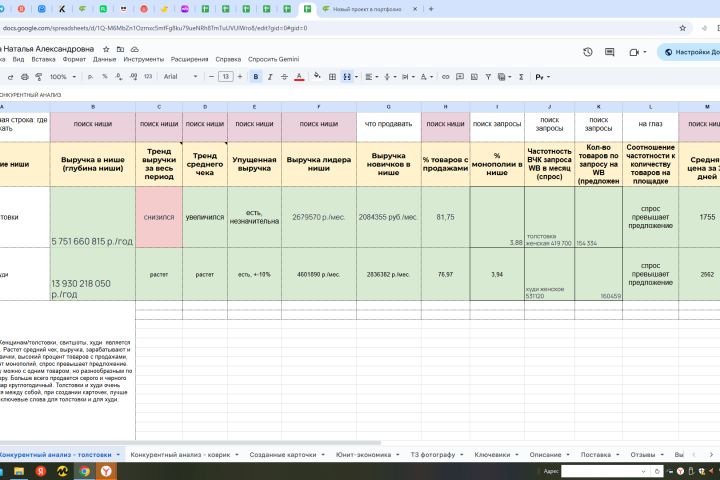Click the Functions sigma icon
This screenshot has width=720, height=480.
click(521, 77)
